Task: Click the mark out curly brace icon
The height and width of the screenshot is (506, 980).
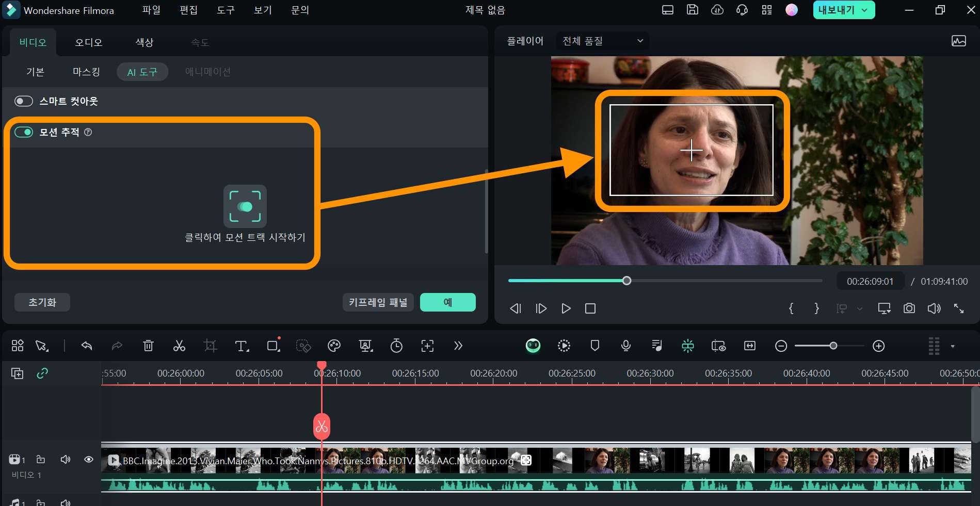Action: pos(816,308)
